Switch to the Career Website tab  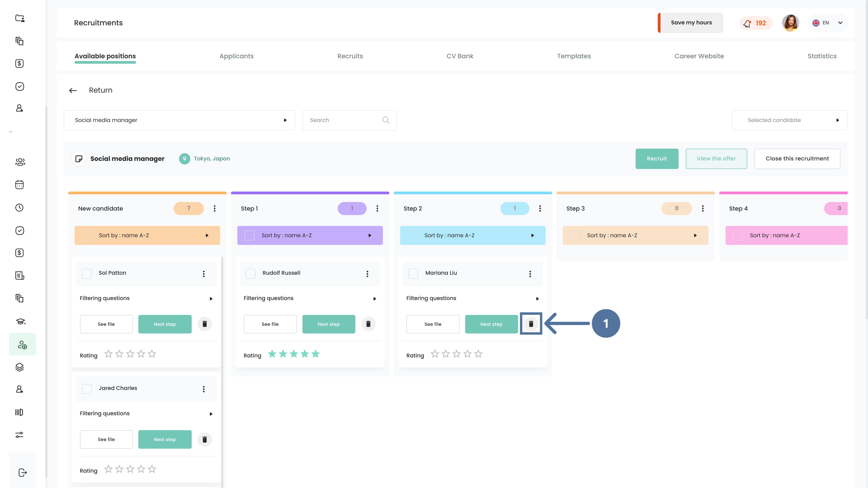coord(699,56)
